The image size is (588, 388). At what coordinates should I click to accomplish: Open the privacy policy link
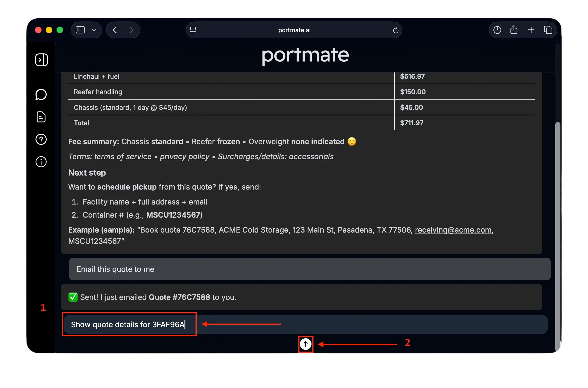point(185,156)
